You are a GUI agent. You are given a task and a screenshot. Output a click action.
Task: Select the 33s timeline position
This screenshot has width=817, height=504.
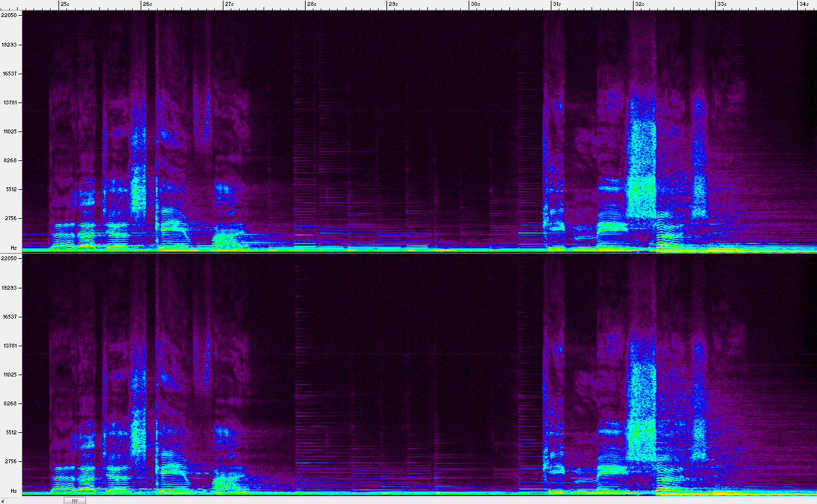(x=720, y=4)
